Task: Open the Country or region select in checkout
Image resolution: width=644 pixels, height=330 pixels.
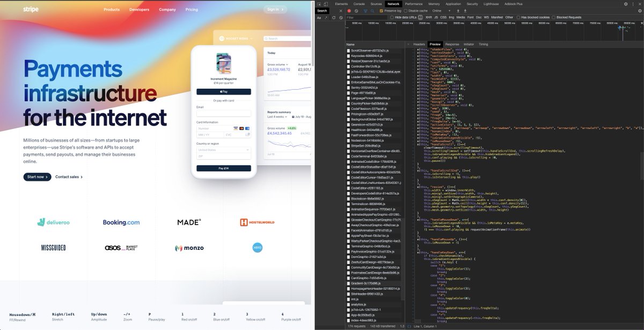Action: point(223,150)
